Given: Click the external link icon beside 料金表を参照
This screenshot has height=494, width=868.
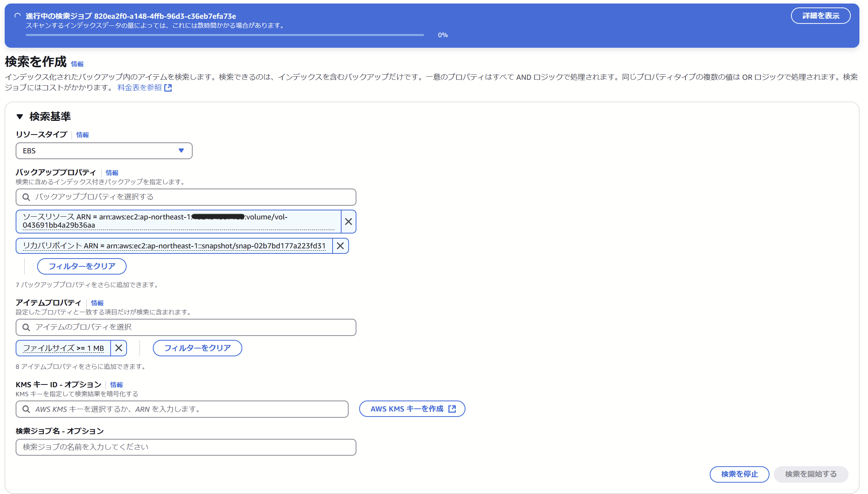Looking at the screenshot, I should coord(168,88).
